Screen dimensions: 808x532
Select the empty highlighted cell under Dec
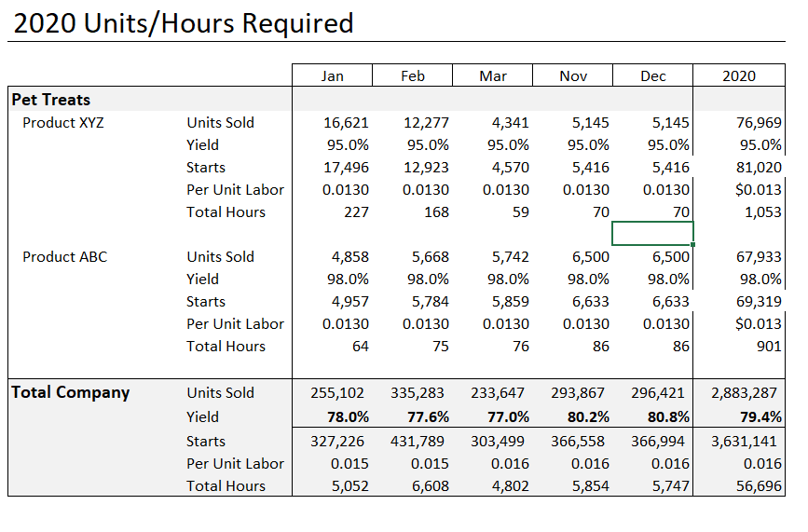[652, 233]
